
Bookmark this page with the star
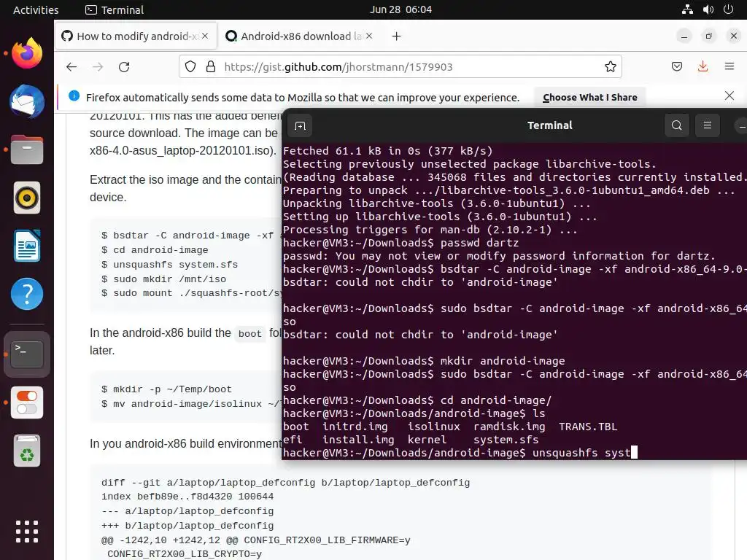click(611, 66)
